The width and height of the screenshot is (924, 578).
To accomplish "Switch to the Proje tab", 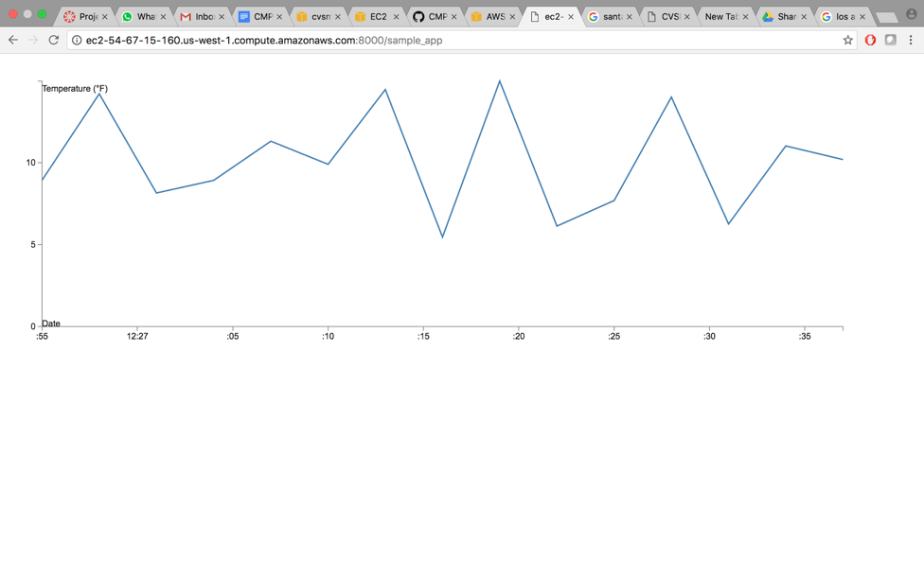I will (x=84, y=16).
